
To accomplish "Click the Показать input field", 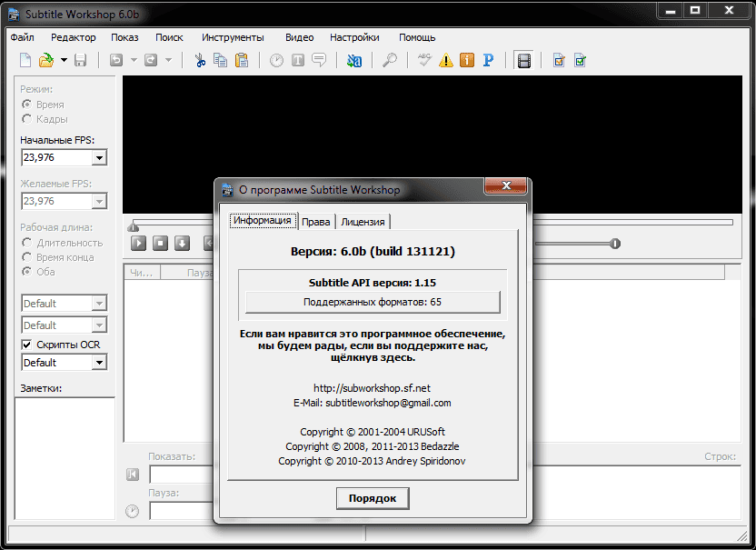I will tap(182, 475).
